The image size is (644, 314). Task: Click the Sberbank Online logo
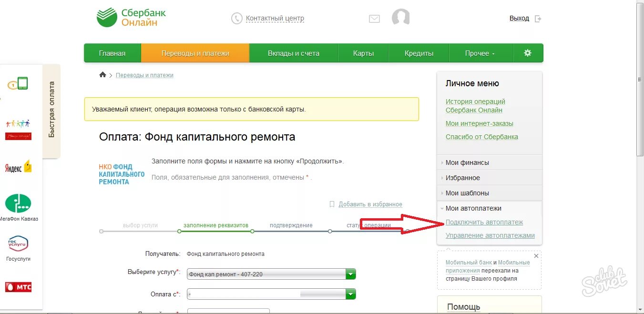(x=131, y=18)
